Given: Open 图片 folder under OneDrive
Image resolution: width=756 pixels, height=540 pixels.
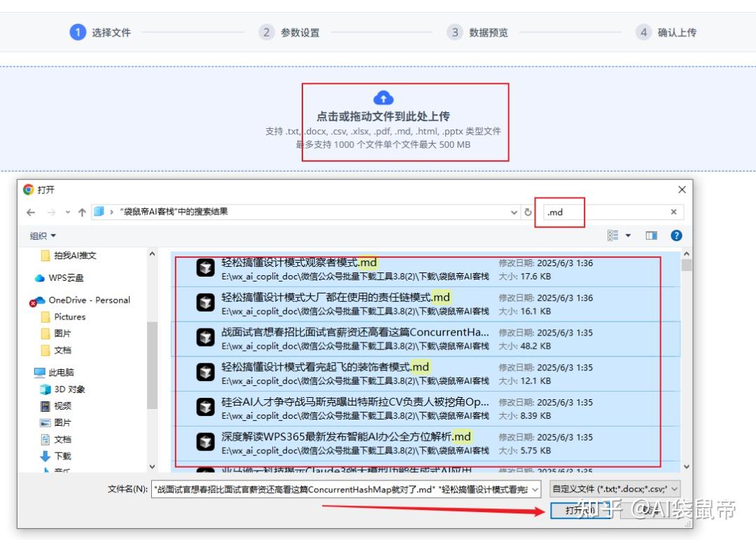Looking at the screenshot, I should point(56,333).
